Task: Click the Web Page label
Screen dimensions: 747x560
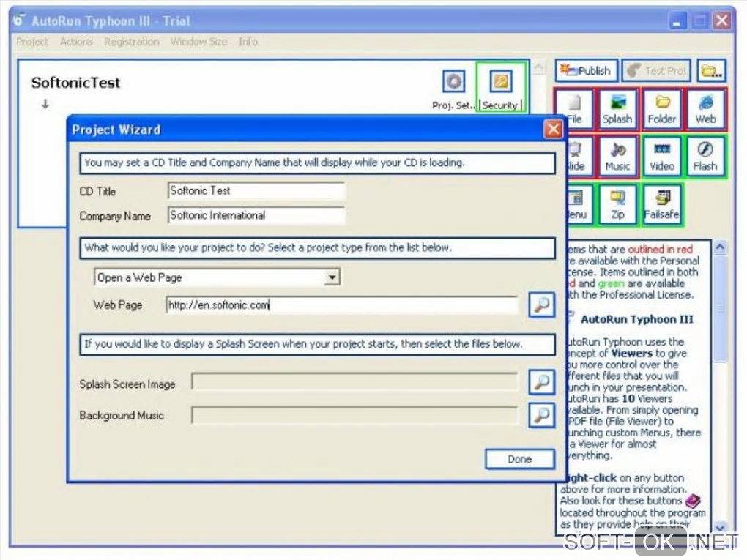Action: (118, 305)
